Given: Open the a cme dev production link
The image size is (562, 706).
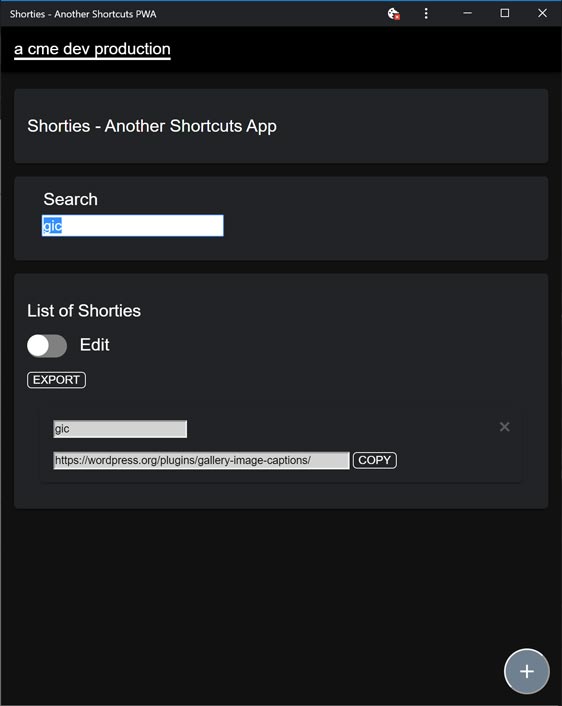Looking at the screenshot, I should pyautogui.click(x=92, y=49).
